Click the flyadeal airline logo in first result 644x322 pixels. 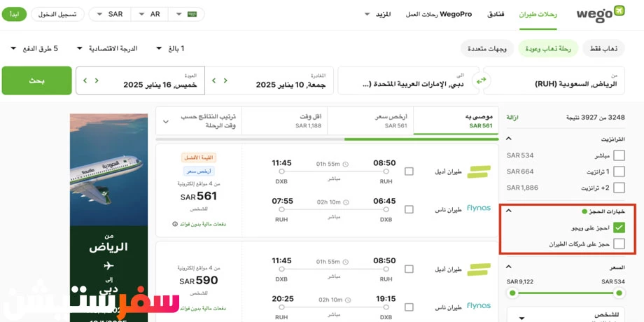479,171
